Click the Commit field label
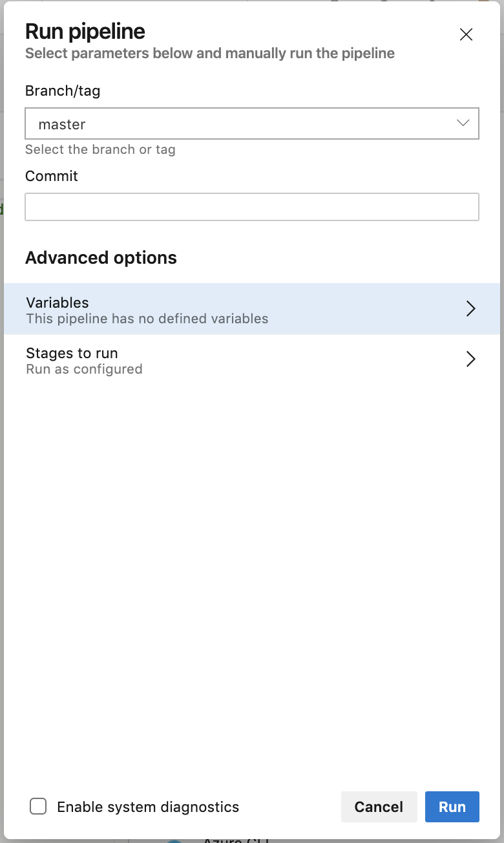The width and height of the screenshot is (504, 843). [52, 176]
